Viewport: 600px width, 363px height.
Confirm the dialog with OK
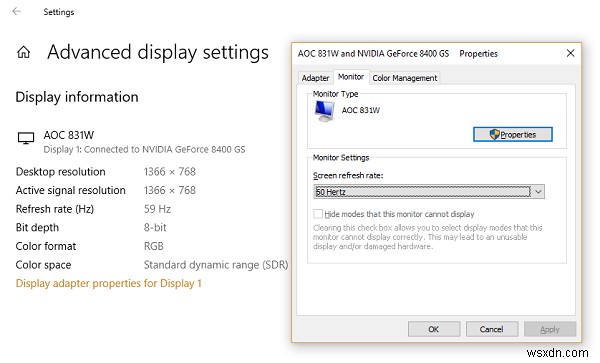[434, 329]
